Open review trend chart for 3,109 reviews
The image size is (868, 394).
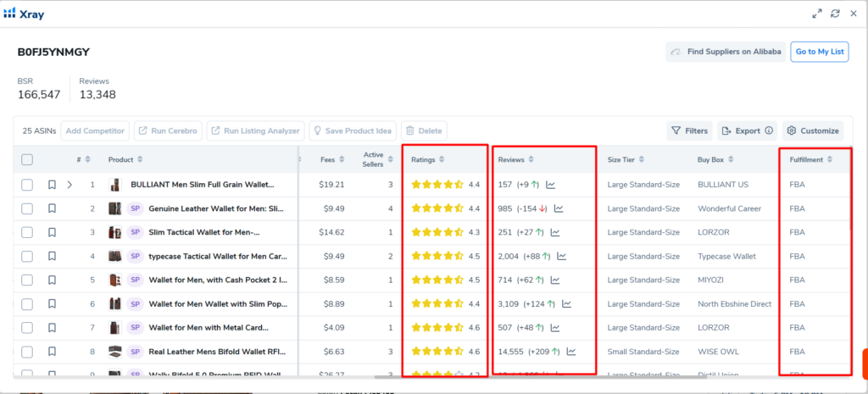(x=566, y=304)
